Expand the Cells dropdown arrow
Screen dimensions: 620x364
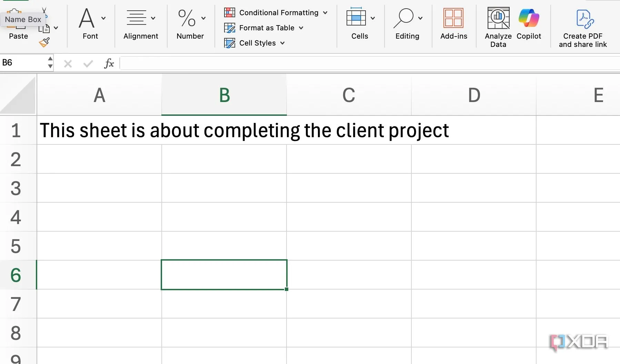pyautogui.click(x=373, y=18)
